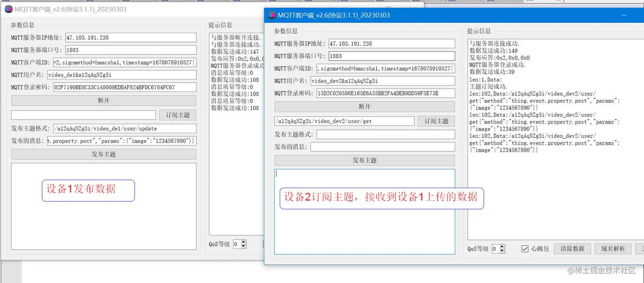The width and height of the screenshot is (644, 283).
Task: Click the app icon in the back MQTT window title bar
Action: click(x=8, y=9)
